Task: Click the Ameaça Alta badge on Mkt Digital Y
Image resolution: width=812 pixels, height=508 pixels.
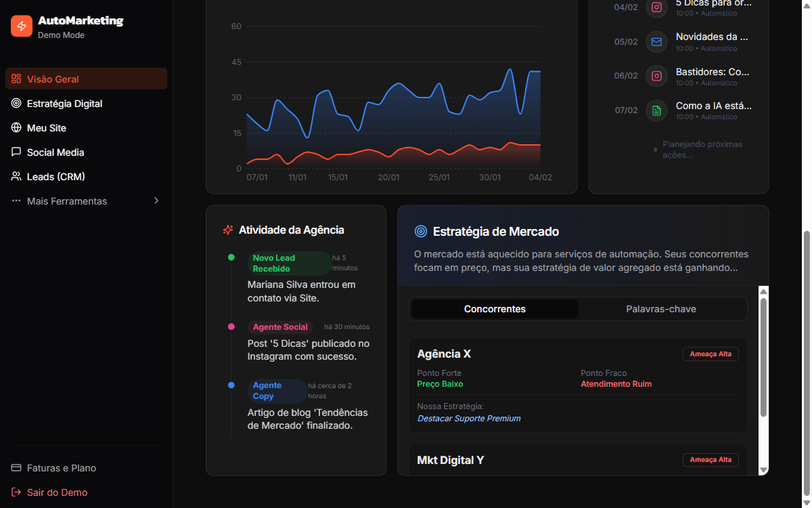Action: 710,459
